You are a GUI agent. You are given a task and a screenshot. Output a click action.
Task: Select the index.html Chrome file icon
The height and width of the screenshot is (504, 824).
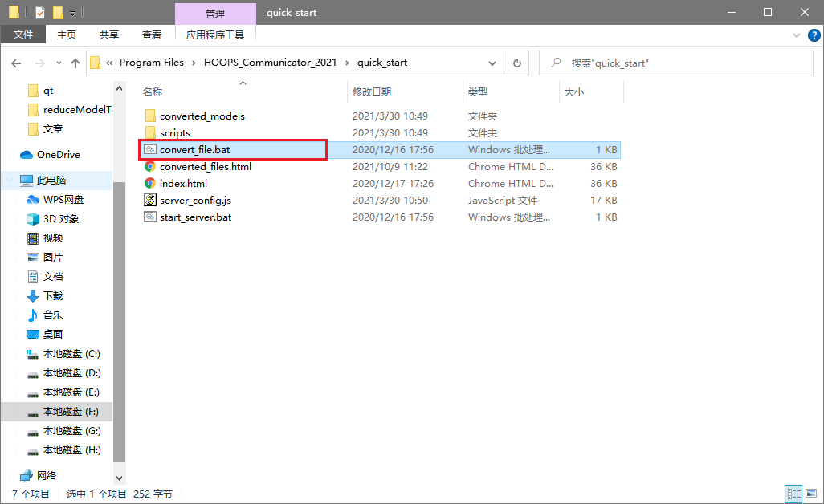(x=150, y=183)
